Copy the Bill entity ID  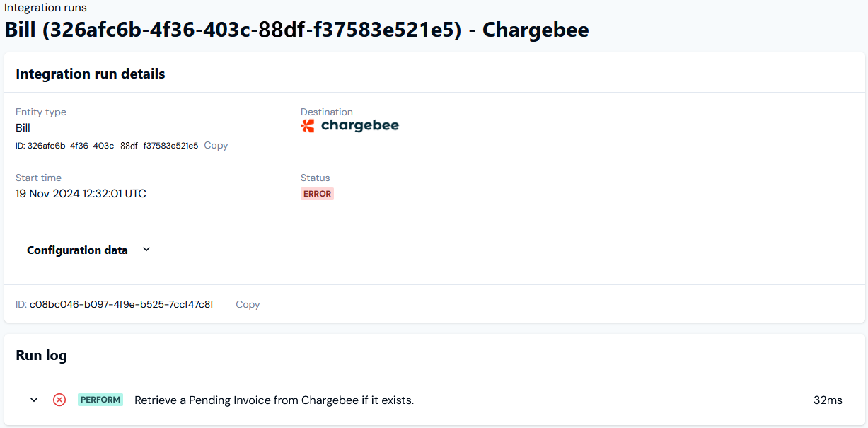point(216,145)
